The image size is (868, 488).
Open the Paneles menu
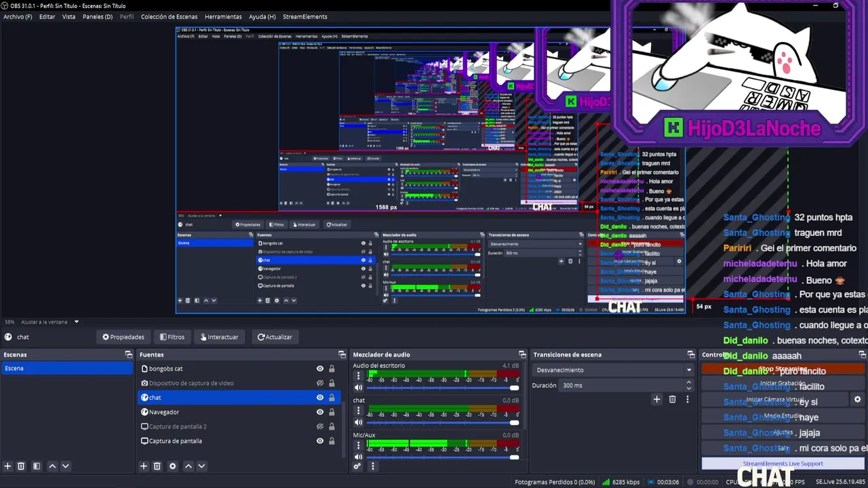[98, 16]
